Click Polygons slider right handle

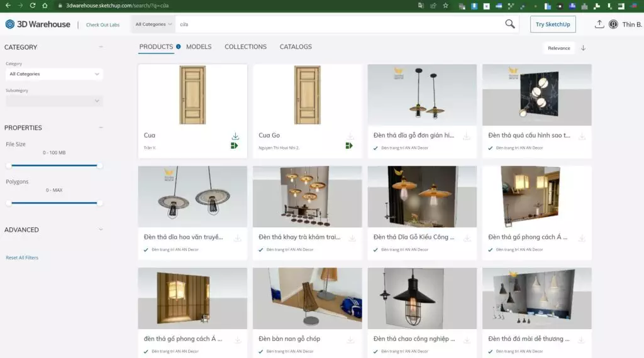[x=100, y=203]
